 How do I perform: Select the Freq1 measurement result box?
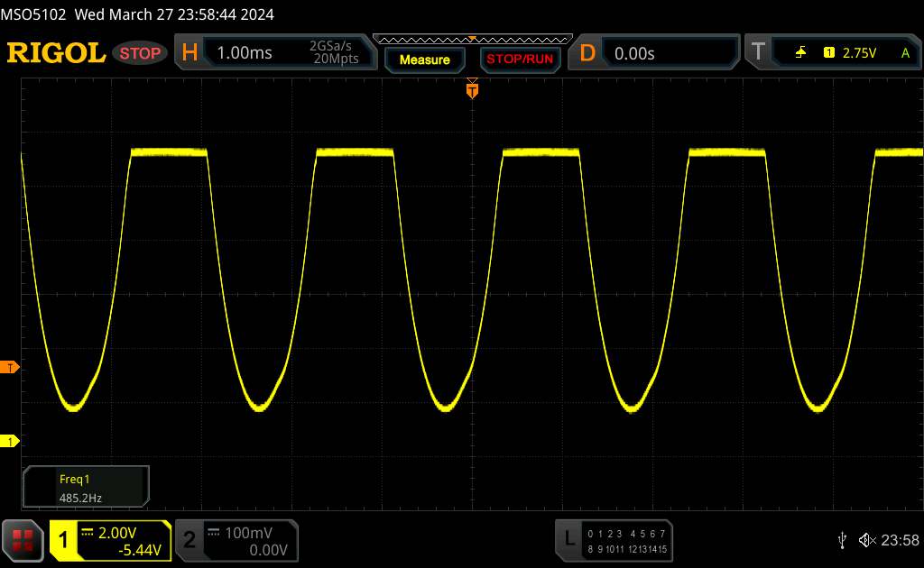pos(86,486)
